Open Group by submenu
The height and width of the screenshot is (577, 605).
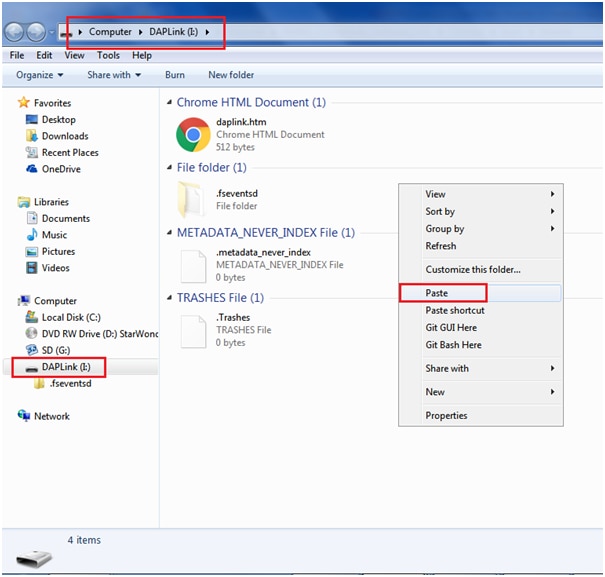[x=481, y=228]
